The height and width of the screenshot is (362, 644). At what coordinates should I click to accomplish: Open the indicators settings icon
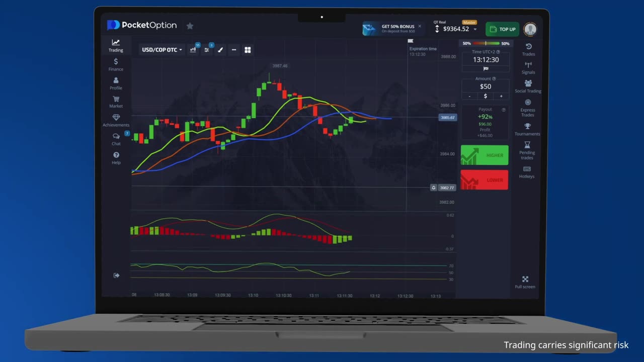point(206,50)
